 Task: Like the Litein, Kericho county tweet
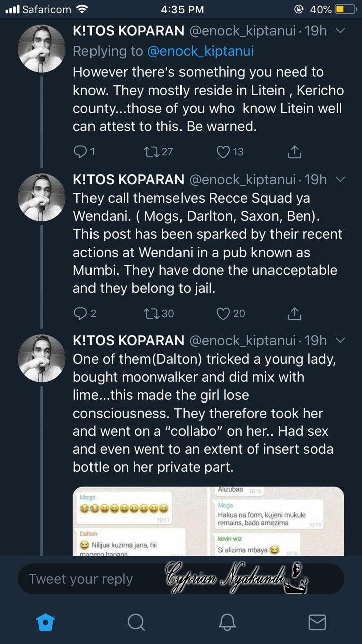pos(223,151)
